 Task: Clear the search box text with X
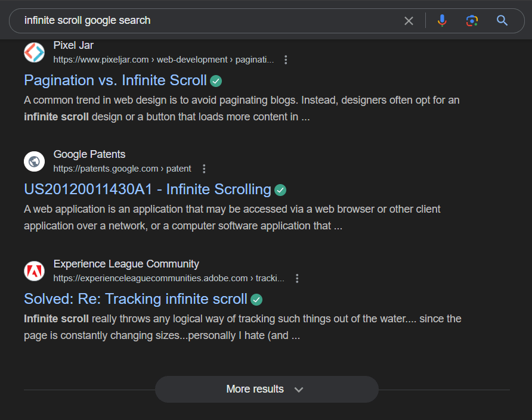pyautogui.click(x=409, y=21)
